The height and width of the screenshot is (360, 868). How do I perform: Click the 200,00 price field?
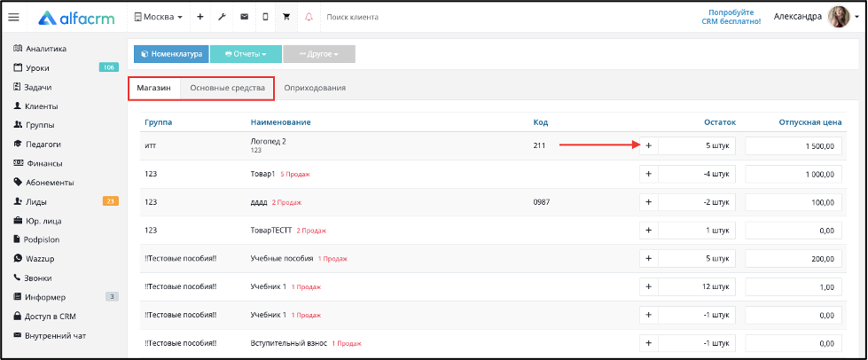click(794, 259)
